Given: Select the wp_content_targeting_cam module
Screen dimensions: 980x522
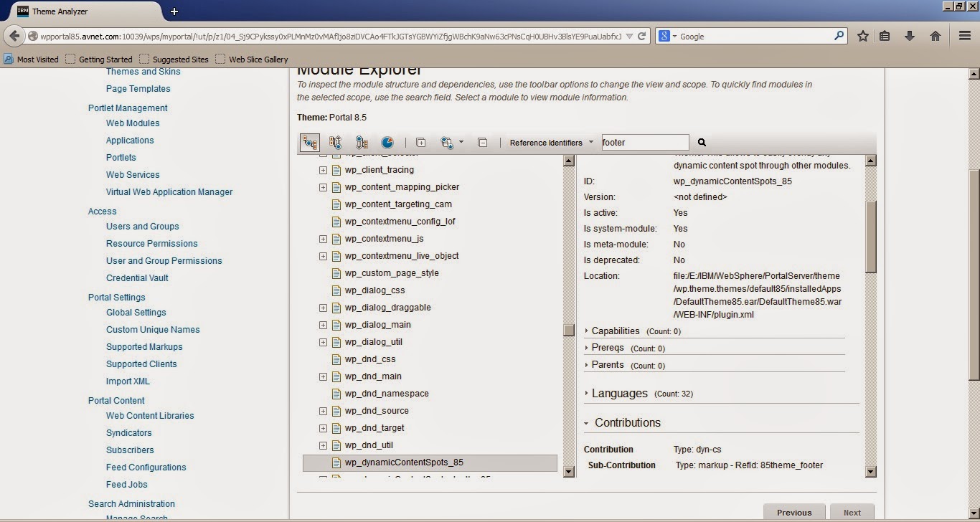Looking at the screenshot, I should tap(398, 204).
